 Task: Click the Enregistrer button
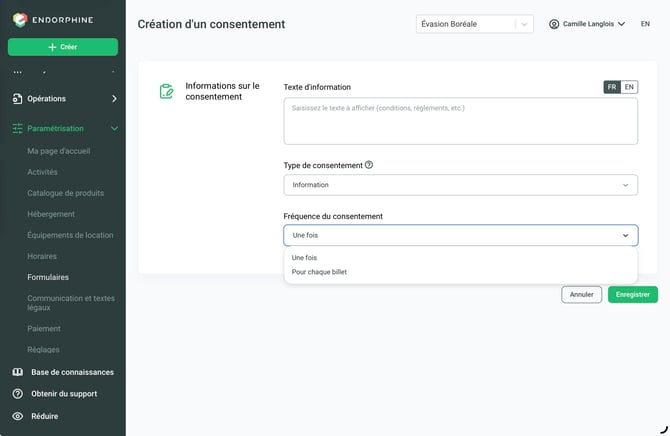pos(633,295)
